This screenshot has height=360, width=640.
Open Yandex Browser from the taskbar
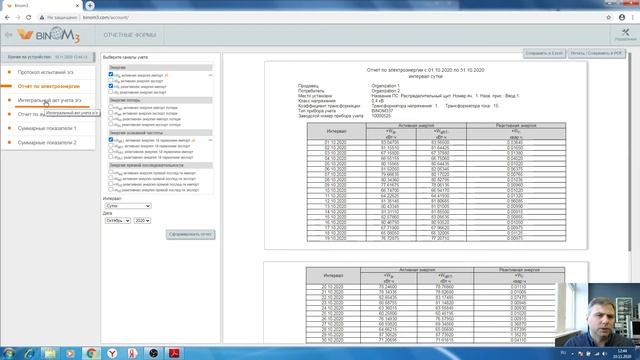point(112,353)
